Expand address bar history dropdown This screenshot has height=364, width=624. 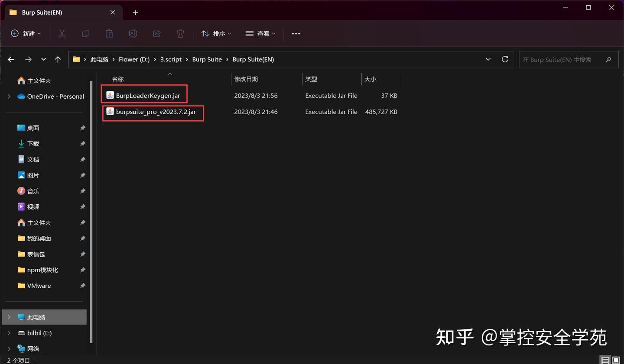point(488,59)
